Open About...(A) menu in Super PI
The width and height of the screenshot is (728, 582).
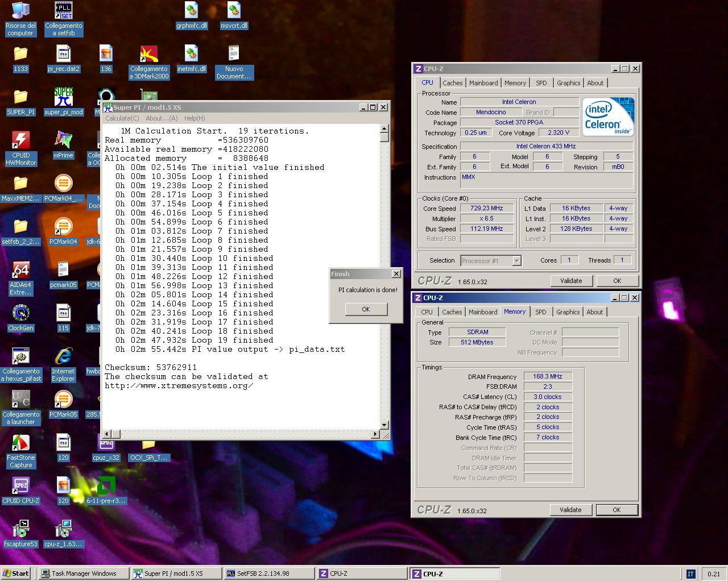click(162, 118)
